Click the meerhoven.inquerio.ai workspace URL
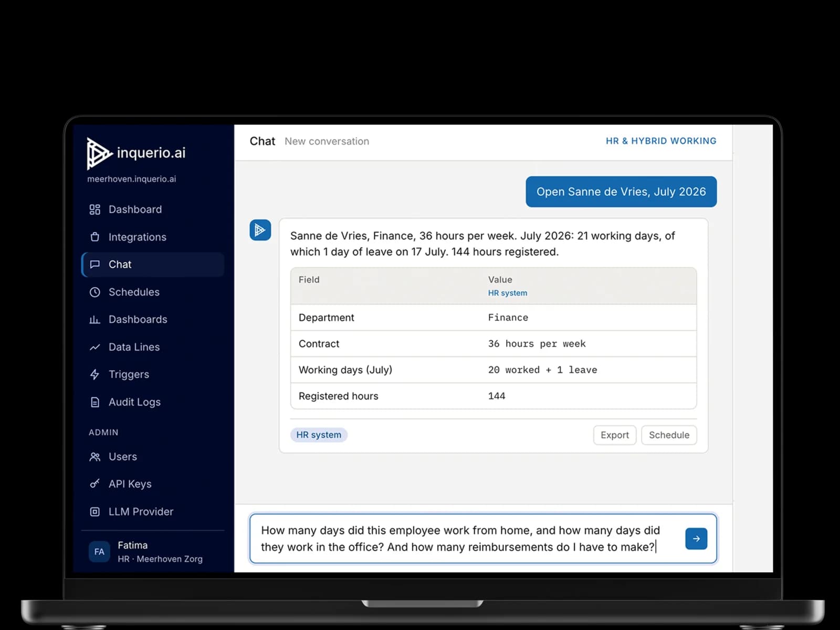This screenshot has width=840, height=630. (132, 179)
